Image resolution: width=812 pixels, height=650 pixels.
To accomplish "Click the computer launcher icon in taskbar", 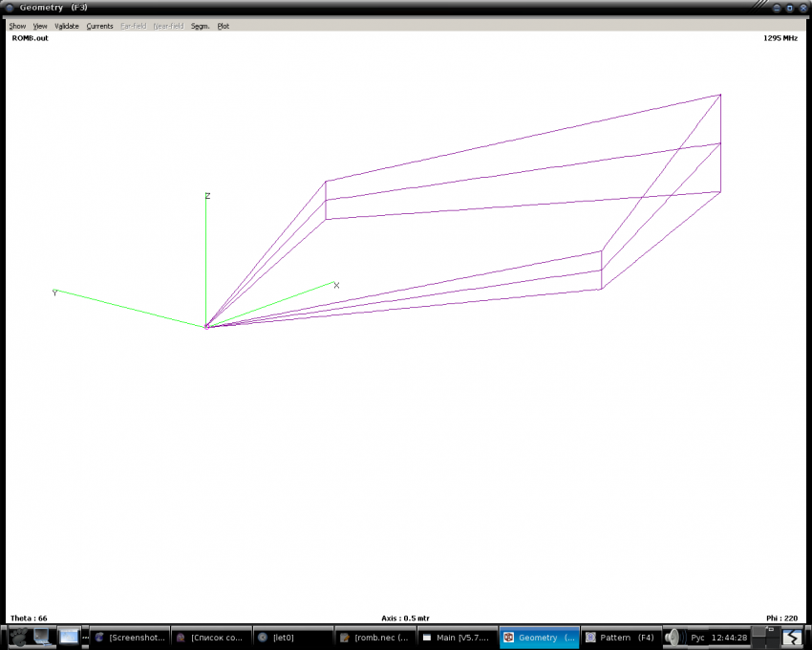I will click(x=42, y=638).
